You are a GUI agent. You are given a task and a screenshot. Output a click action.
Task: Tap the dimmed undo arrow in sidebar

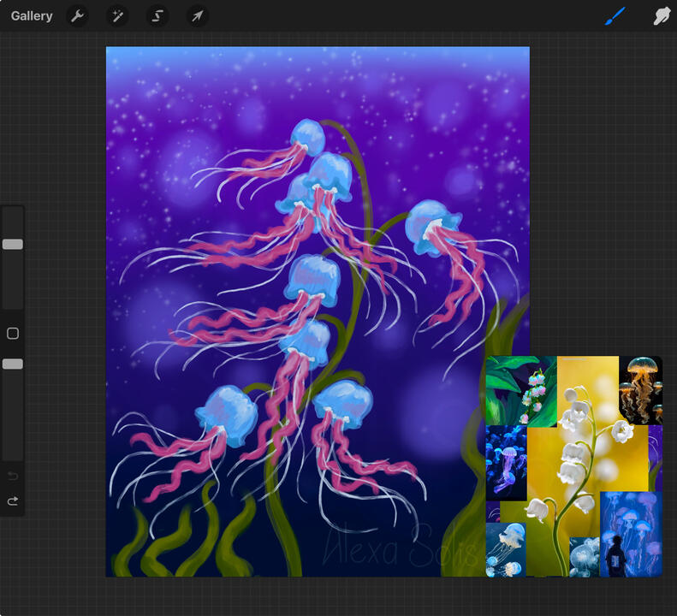tap(12, 476)
